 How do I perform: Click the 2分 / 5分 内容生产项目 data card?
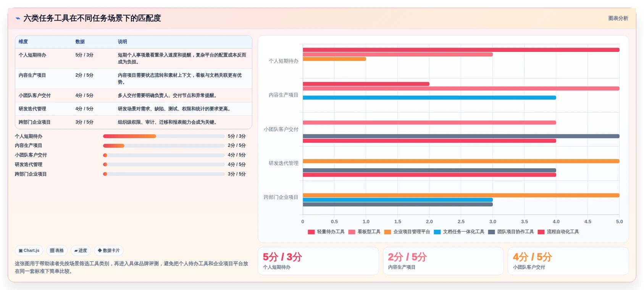[443, 261]
